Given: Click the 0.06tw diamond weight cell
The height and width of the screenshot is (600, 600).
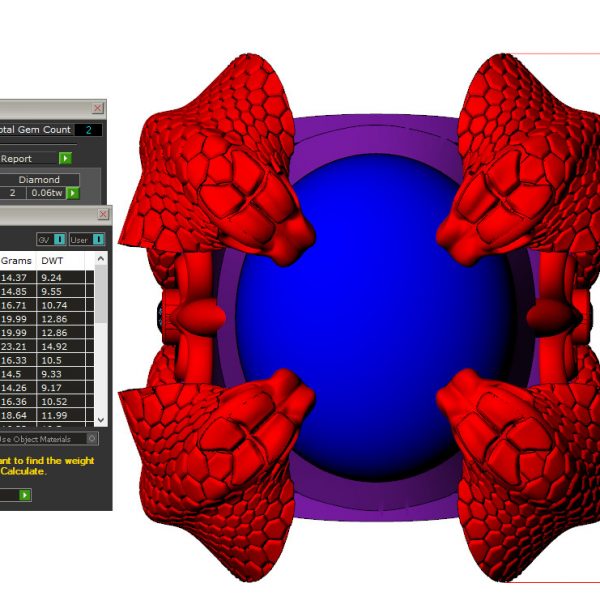Looking at the screenshot, I should [x=45, y=193].
